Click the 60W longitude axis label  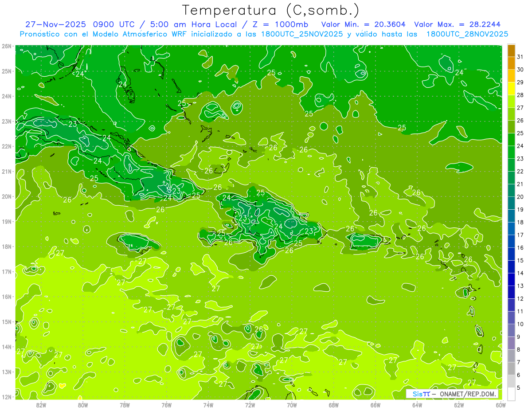501,405
